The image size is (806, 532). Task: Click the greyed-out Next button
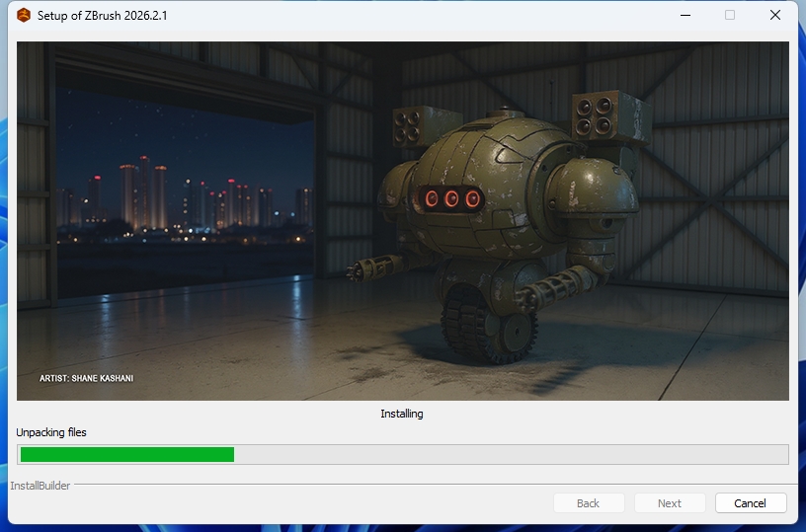pyautogui.click(x=670, y=503)
